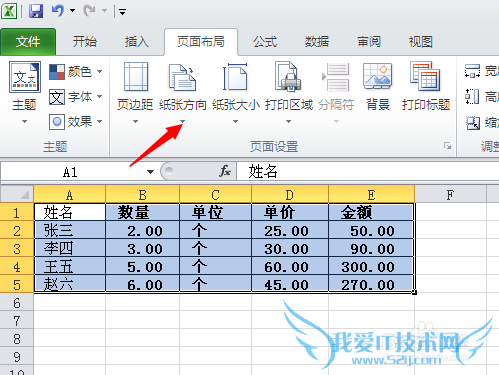The height and width of the screenshot is (375, 499).
Task: Click cell containing 姓名
Action: pos(70,212)
